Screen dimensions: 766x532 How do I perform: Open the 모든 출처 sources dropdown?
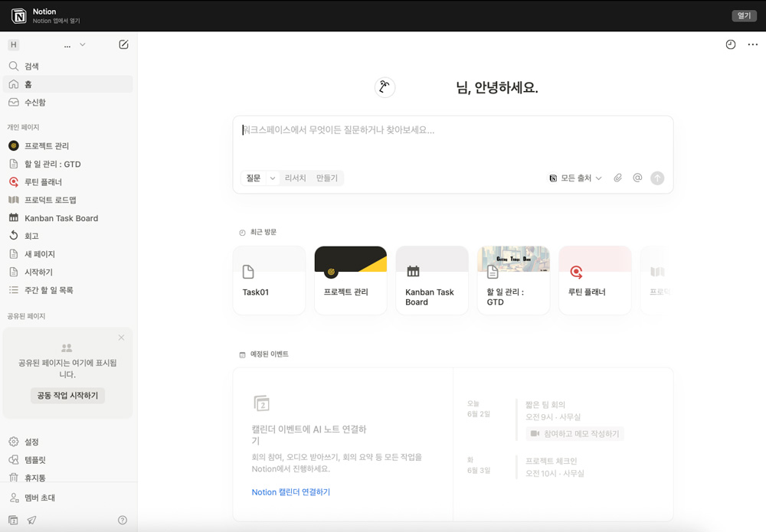[575, 178]
